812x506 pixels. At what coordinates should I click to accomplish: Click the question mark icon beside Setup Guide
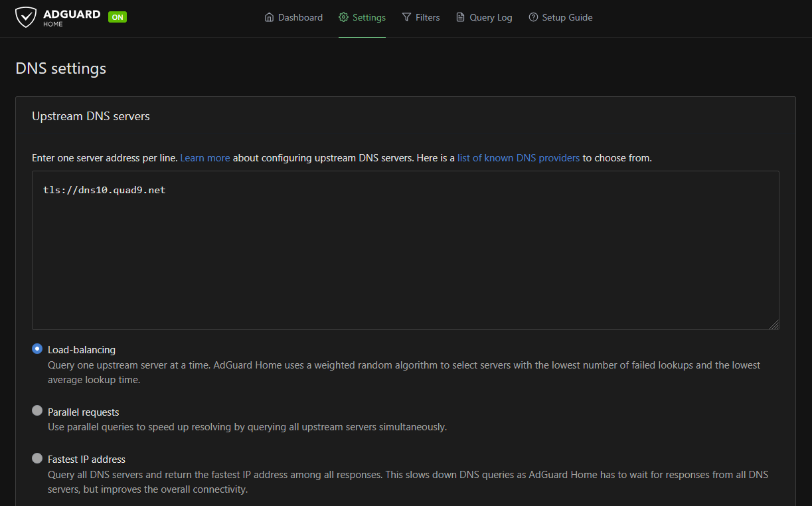pyautogui.click(x=533, y=18)
